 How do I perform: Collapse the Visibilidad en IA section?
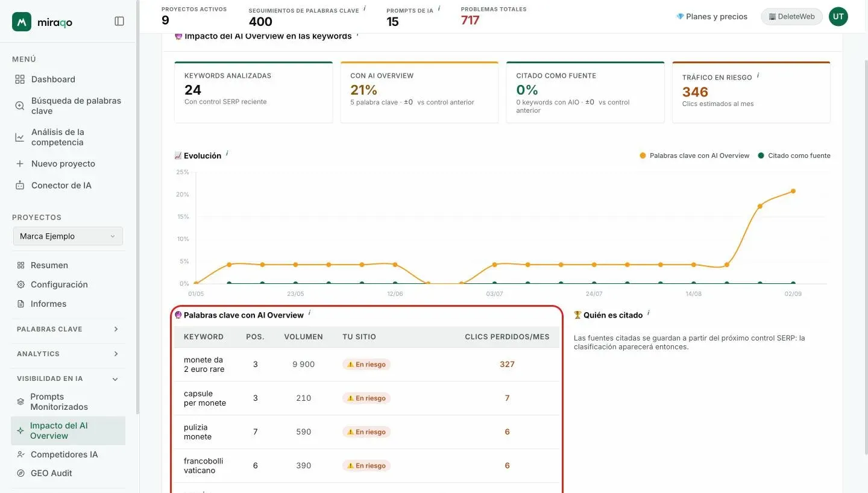point(68,378)
